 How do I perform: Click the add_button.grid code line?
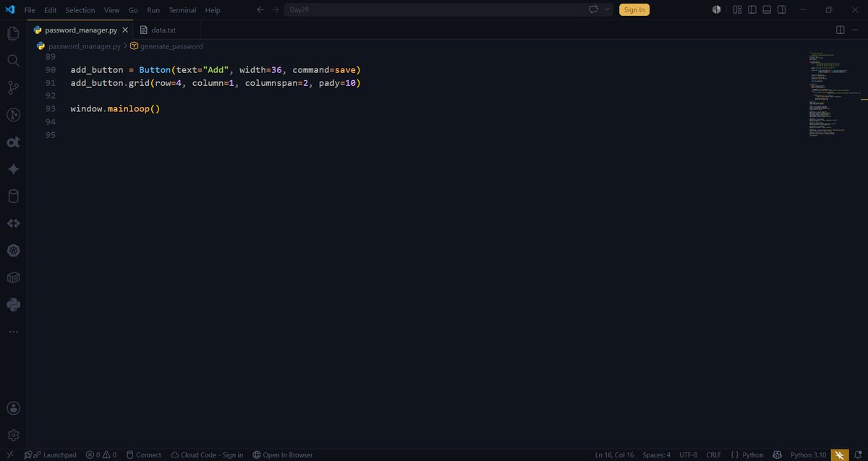coord(216,83)
